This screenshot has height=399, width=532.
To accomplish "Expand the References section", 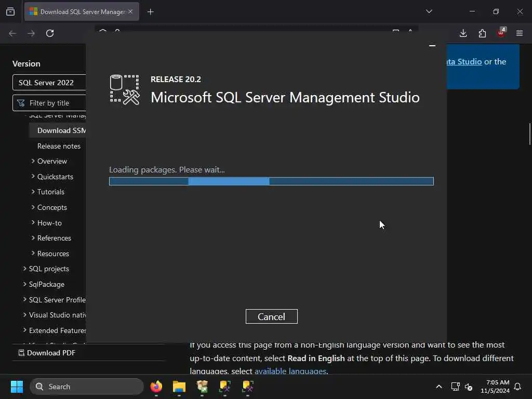I will click(33, 238).
